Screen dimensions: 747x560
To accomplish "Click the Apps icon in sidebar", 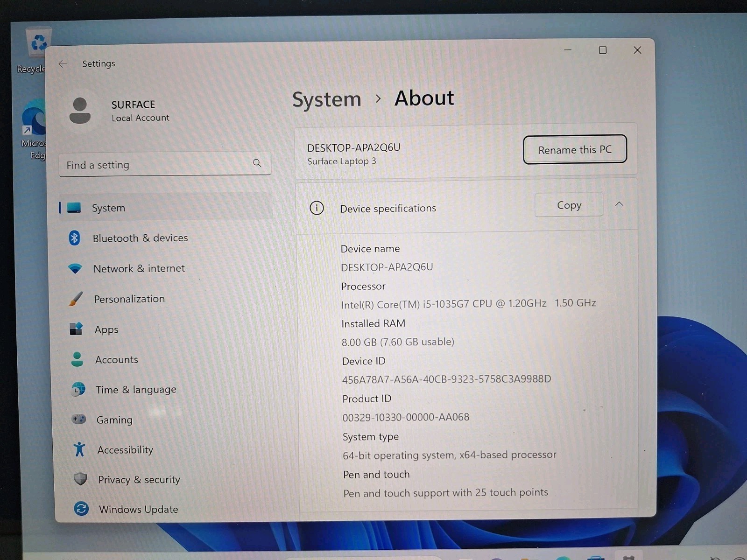I will 76,329.
